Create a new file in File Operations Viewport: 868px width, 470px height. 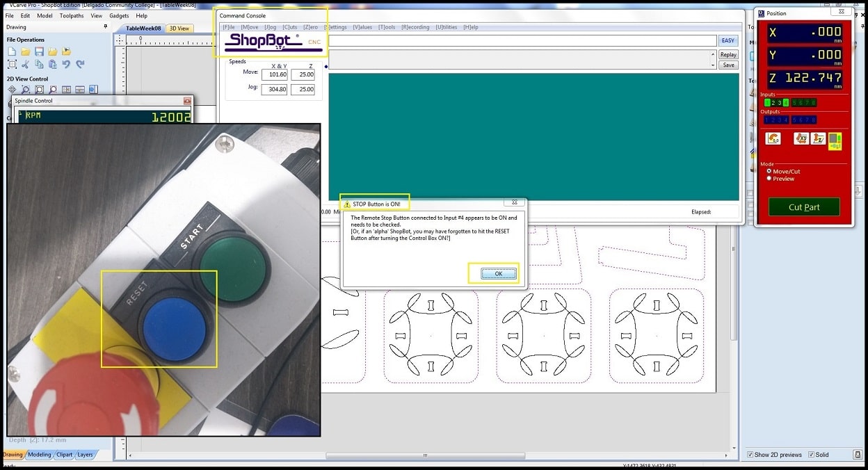click(12, 51)
